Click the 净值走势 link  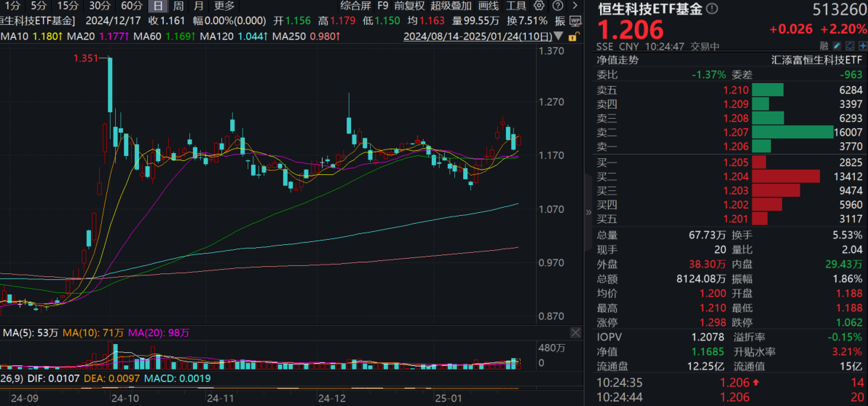point(617,60)
